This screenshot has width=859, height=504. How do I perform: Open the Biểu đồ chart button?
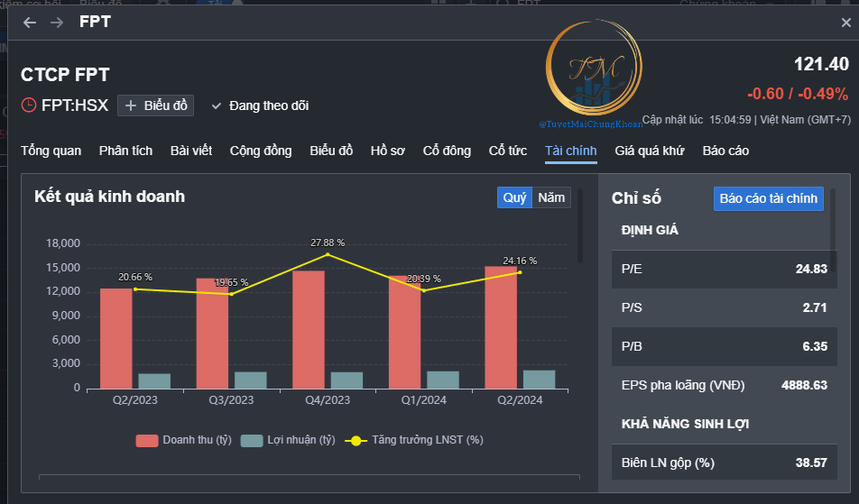(156, 105)
